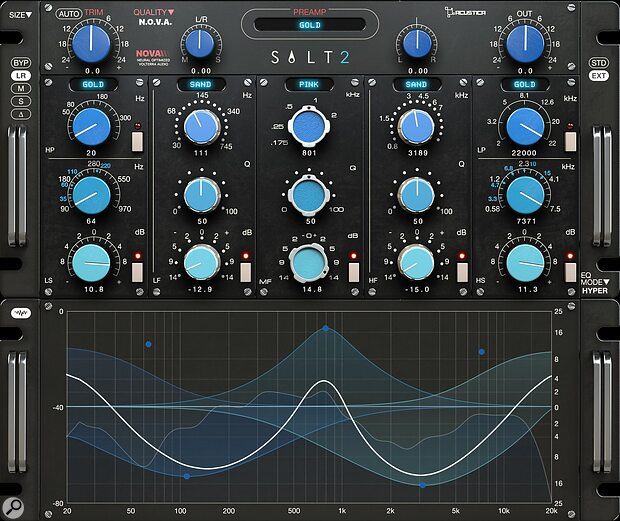Image resolution: width=620 pixels, height=521 pixels.
Task: Click the TRIM knob
Action: [x=91, y=43]
